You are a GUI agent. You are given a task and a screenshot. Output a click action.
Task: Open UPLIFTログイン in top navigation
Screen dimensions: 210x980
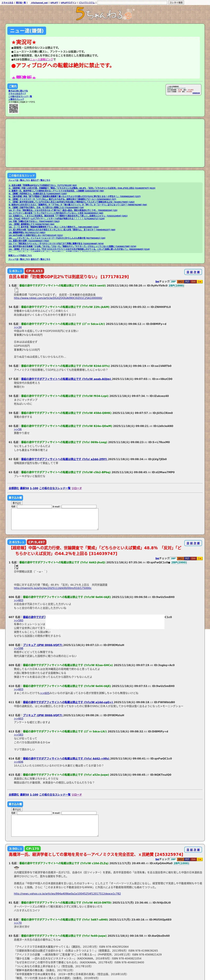click(x=69, y=3)
